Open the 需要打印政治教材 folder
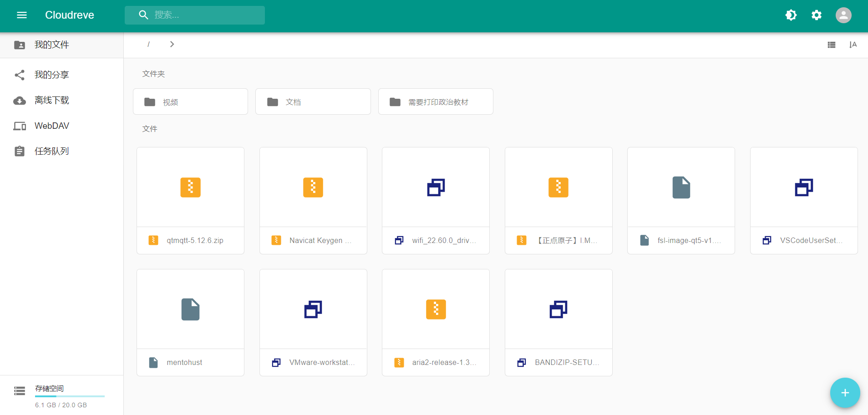The height and width of the screenshot is (415, 868). 436,101
